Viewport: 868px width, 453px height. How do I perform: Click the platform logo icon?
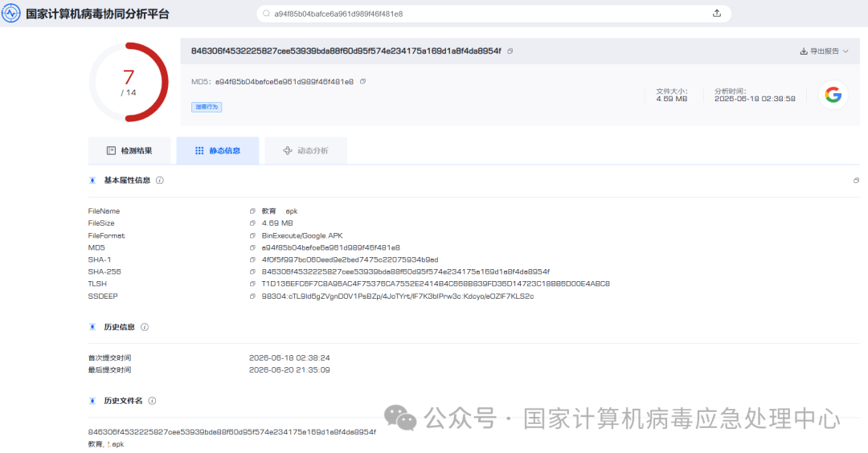10,14
